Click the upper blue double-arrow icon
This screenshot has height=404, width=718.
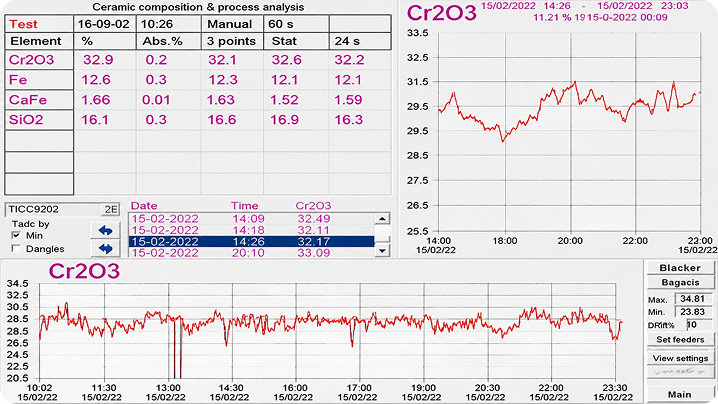click(105, 230)
